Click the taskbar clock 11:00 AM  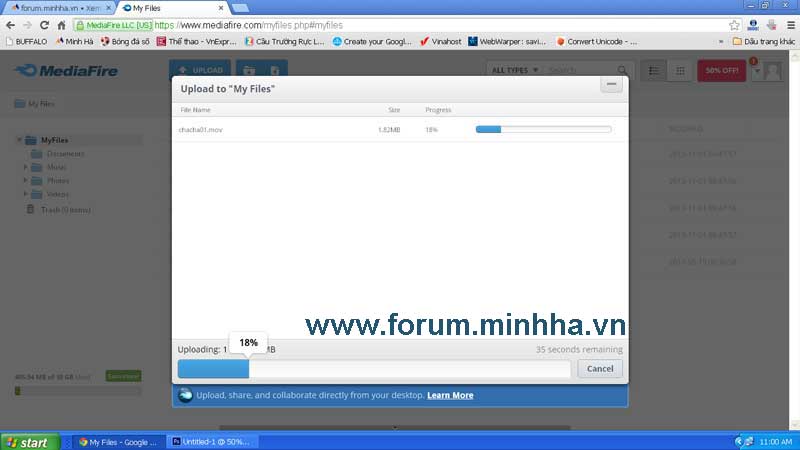point(776,442)
